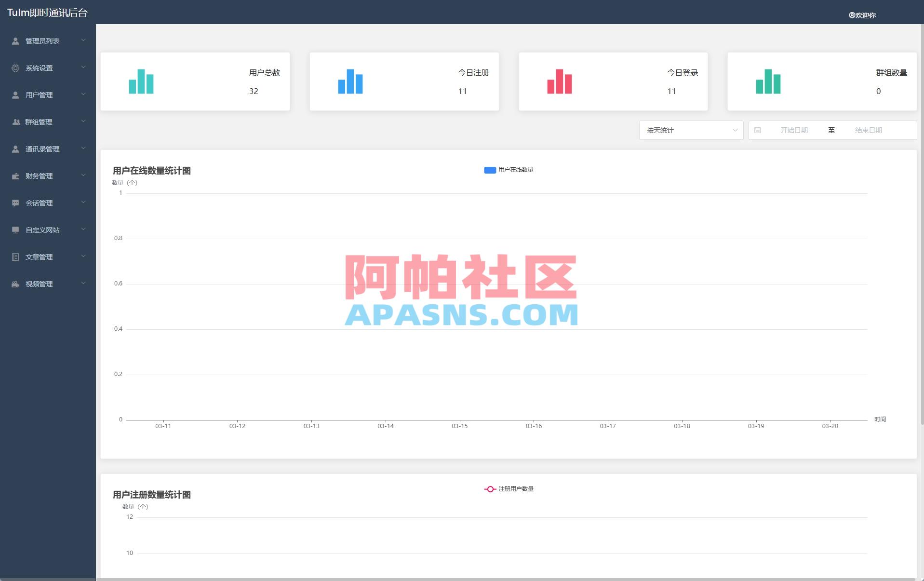Expand the 通讯录管理 menu chevron
924x581 pixels.
[x=83, y=149]
